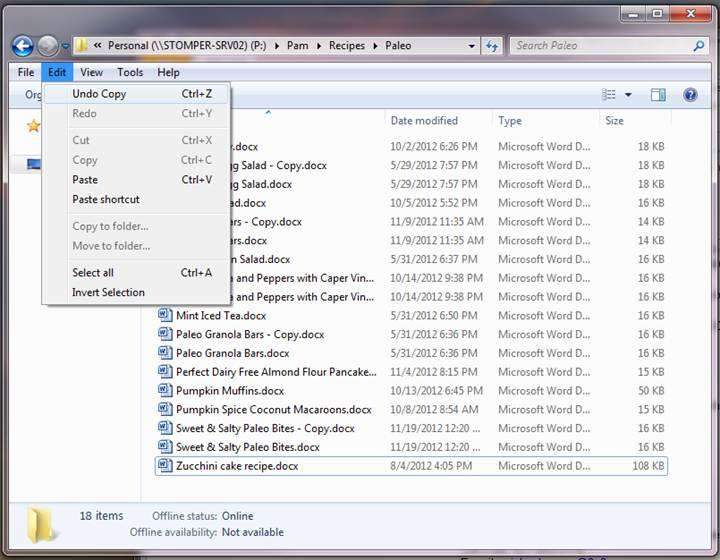The width and height of the screenshot is (720, 560).
Task: Open the blue Help question icon
Action: 690,95
